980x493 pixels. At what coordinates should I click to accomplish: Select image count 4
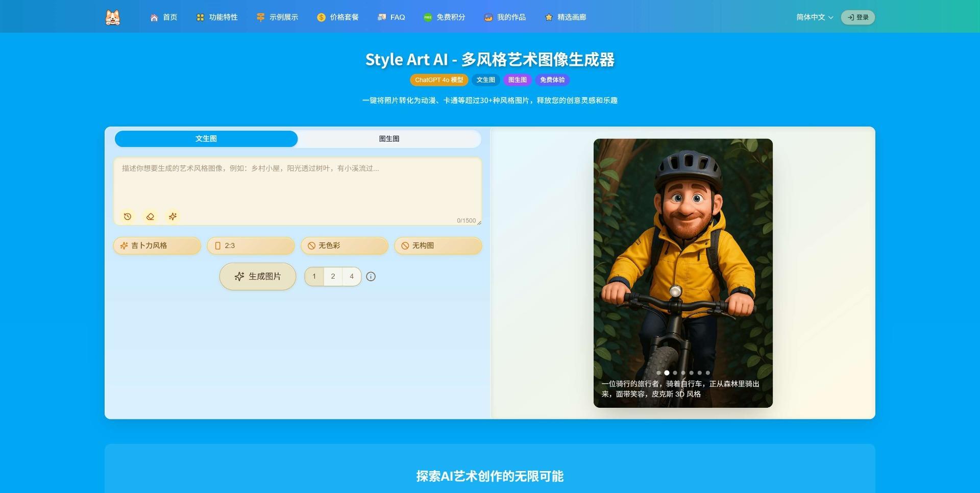point(352,277)
